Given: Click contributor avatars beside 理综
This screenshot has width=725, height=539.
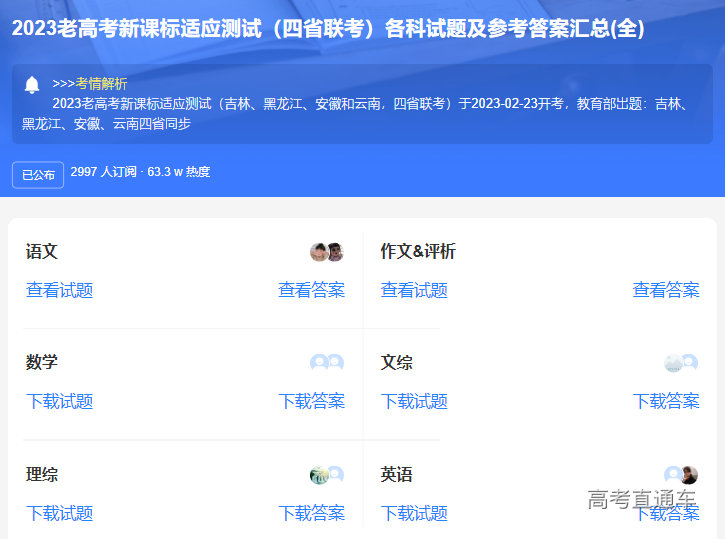Looking at the screenshot, I should pyautogui.click(x=327, y=475).
